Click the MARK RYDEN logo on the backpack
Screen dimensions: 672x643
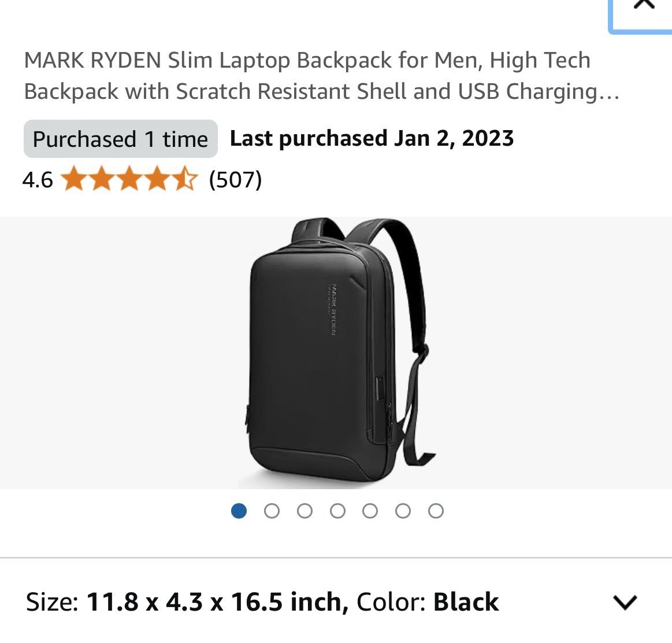pyautogui.click(x=333, y=309)
